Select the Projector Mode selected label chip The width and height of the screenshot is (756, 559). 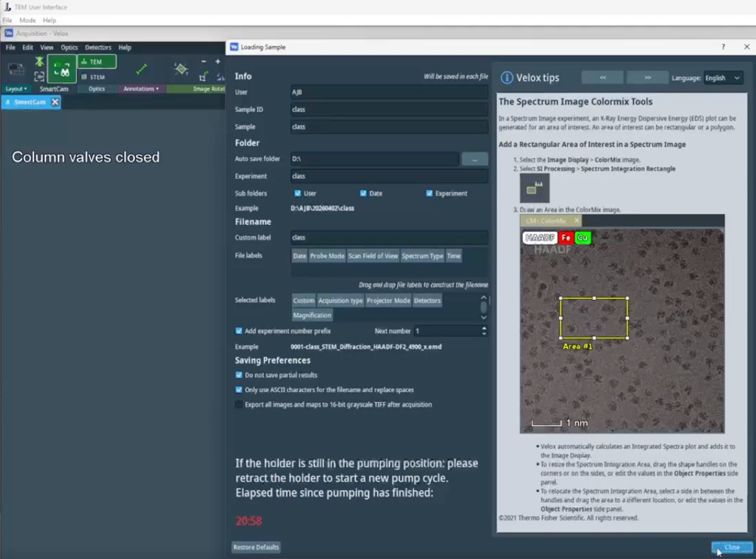pyautogui.click(x=388, y=301)
